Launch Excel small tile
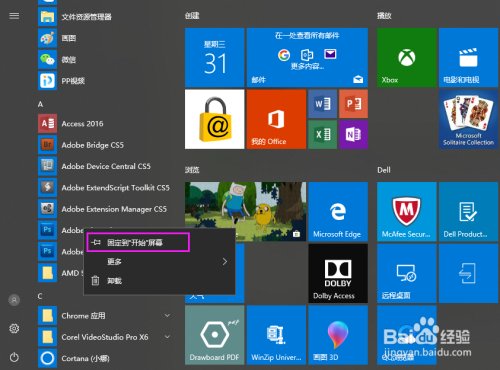Viewport: 500px width, 370px height. coord(323,135)
